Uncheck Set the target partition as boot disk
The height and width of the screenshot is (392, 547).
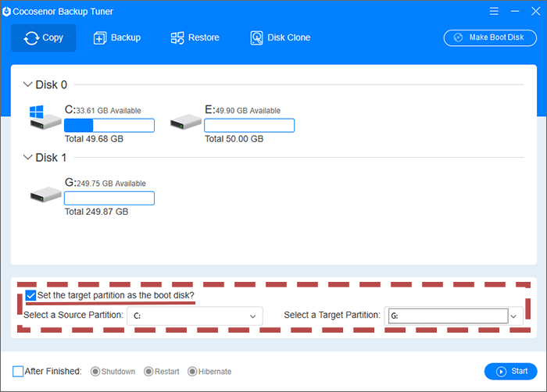tap(30, 295)
